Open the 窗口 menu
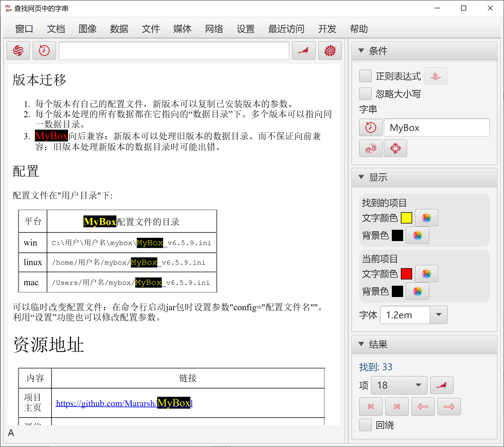The image size is (504, 447). point(24,29)
